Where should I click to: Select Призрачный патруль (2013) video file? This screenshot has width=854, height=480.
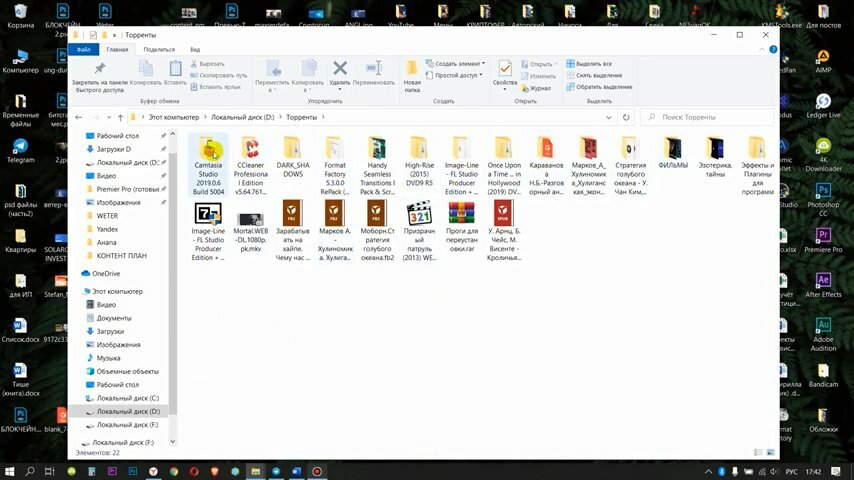tap(419, 232)
